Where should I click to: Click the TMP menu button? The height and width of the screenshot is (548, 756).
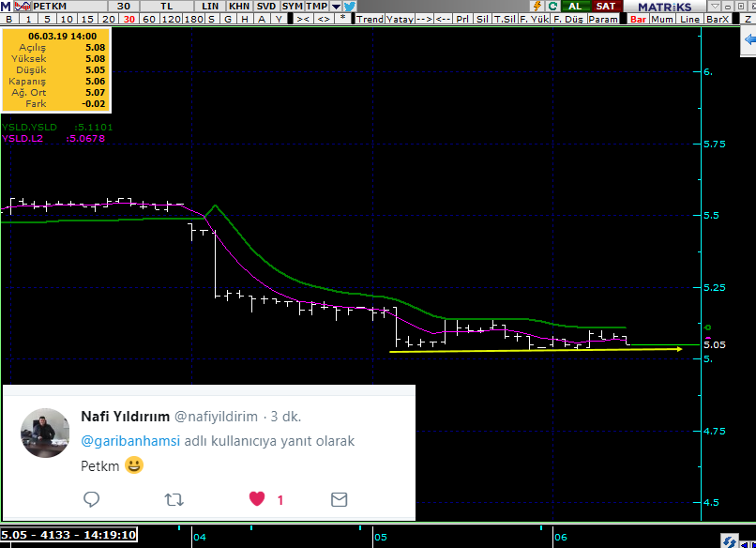(x=317, y=7)
